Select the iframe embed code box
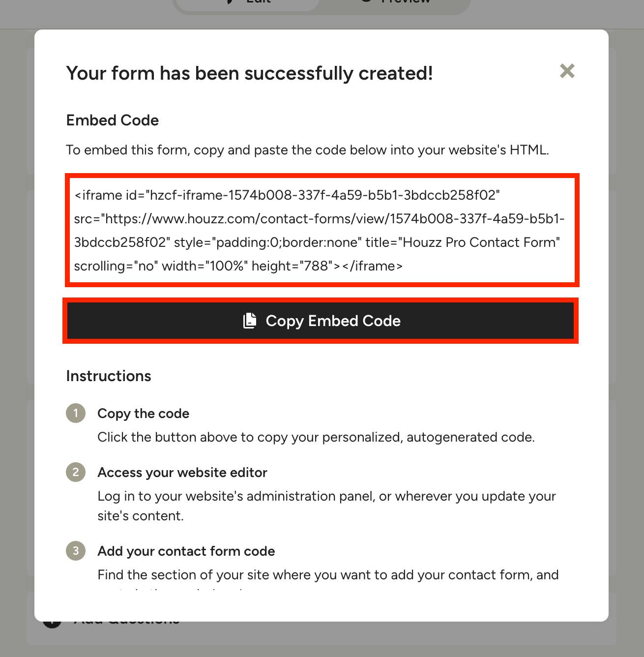Image resolution: width=644 pixels, height=657 pixels. point(322,230)
